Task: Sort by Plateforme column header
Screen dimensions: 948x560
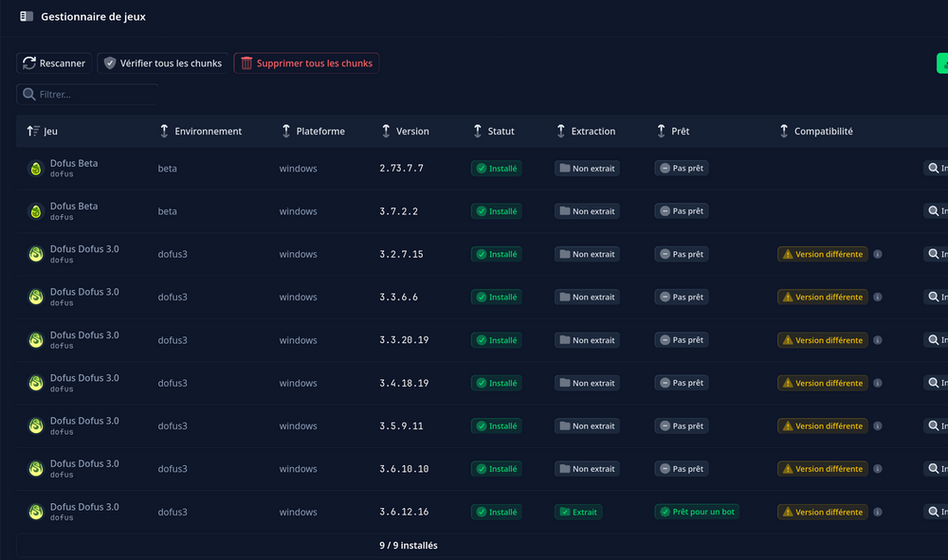Action: point(313,131)
